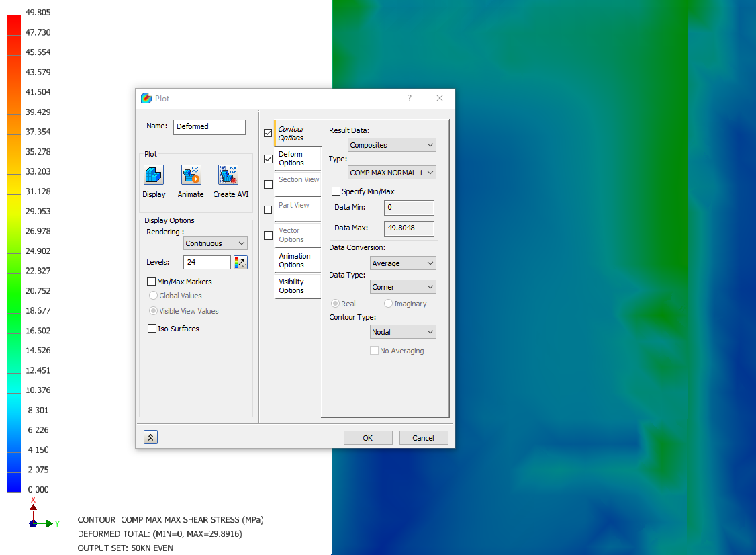Image resolution: width=756 pixels, height=555 pixels.
Task: Cancel the Plot dialog
Action: point(424,437)
